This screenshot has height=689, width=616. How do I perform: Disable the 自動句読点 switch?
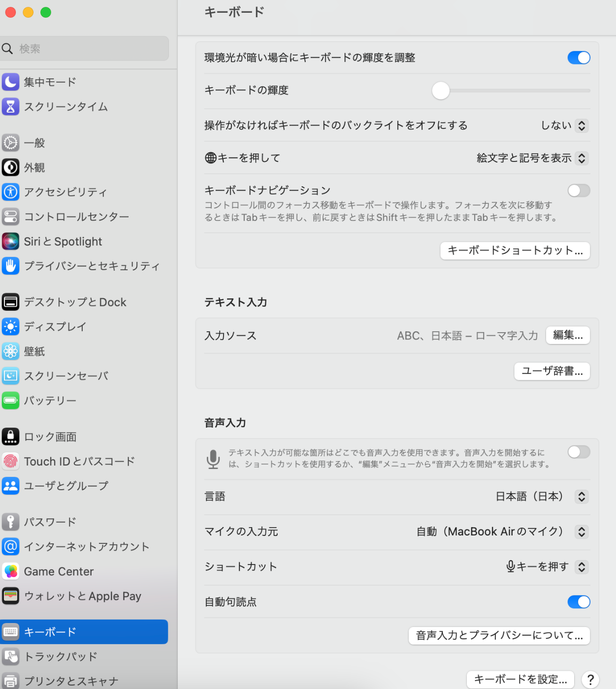pyautogui.click(x=579, y=601)
